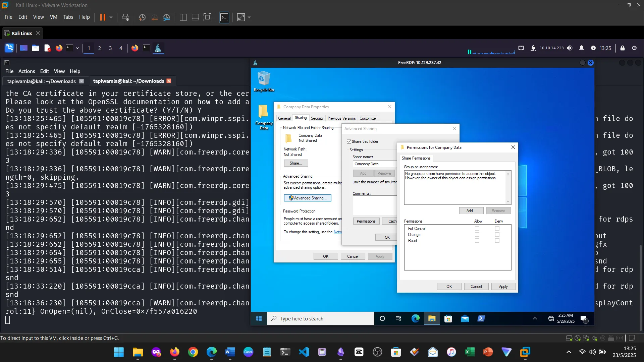The image size is (644, 362).
Task: Show hidden icons in the remote system tray
Action: [x=535, y=318]
